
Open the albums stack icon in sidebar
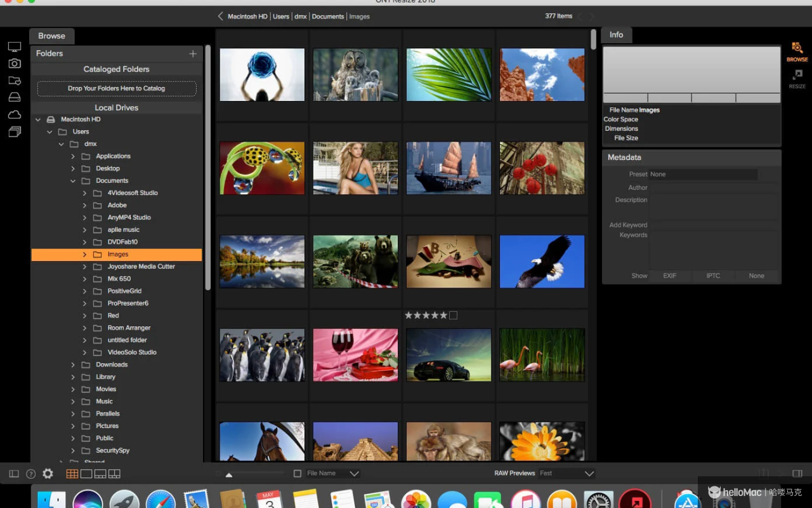click(x=14, y=131)
